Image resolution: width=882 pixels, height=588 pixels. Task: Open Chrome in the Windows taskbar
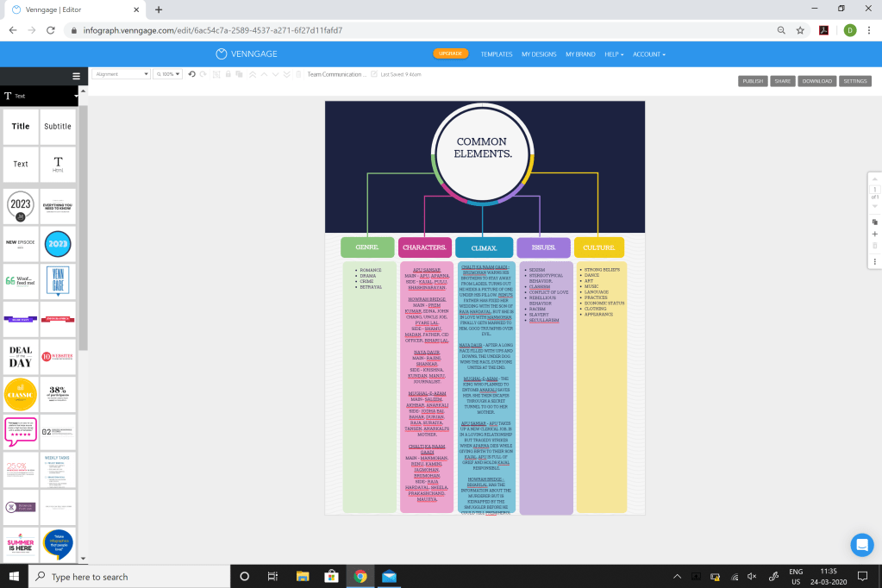[360, 576]
